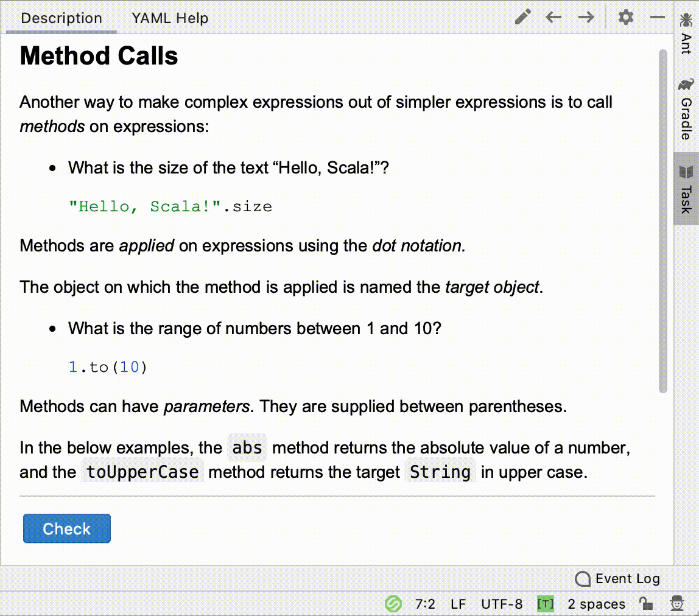The image size is (699, 616).
Task: Open the Ant tool window
Action: point(686,33)
